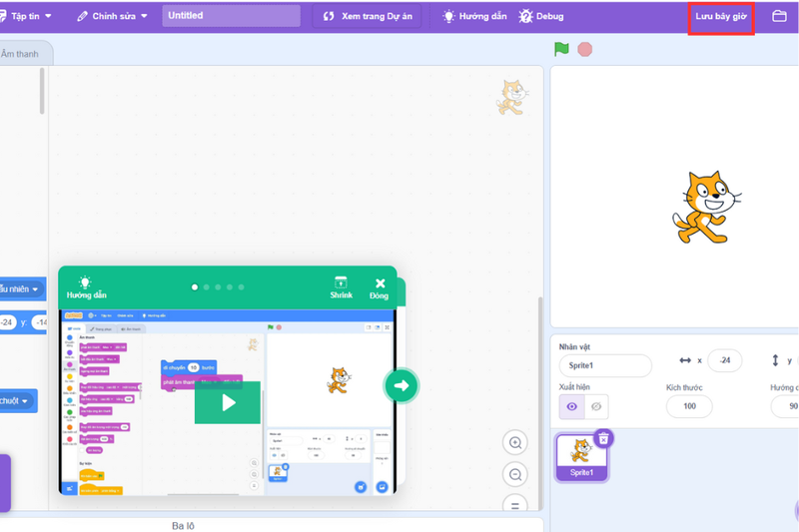Click the green flag to start
799x532 pixels.
(x=561, y=49)
